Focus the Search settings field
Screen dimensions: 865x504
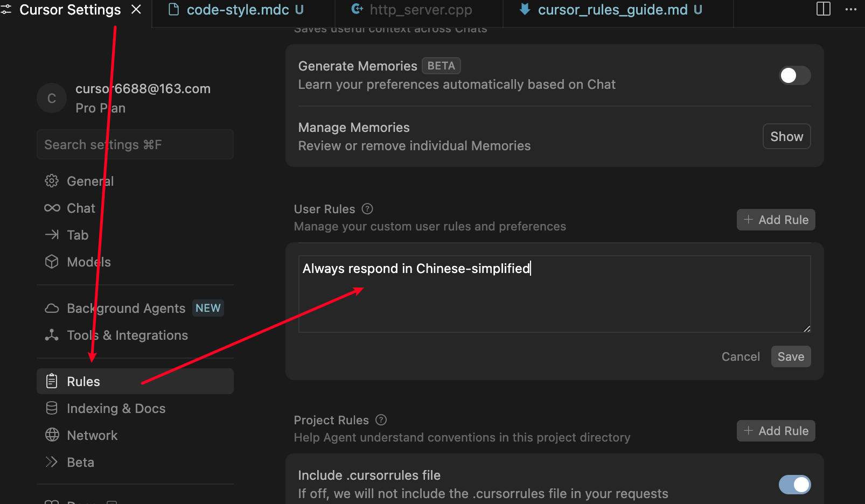[135, 144]
